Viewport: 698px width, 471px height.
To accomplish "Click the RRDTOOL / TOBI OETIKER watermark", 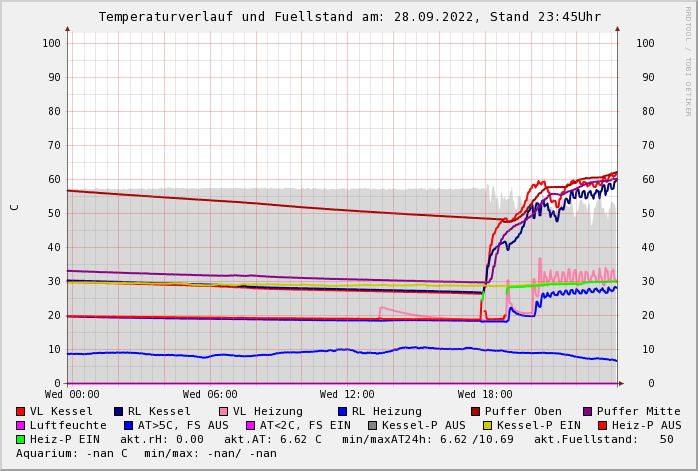I will 688,60.
